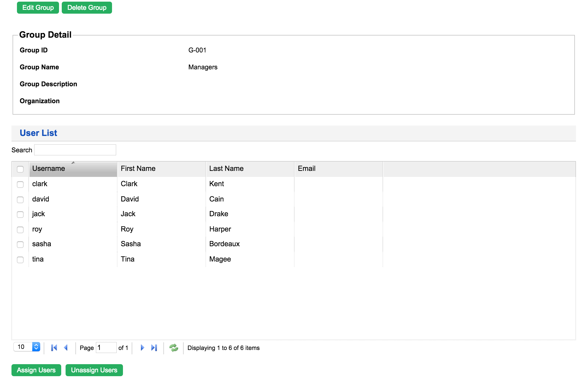Open the rows-per-page dropdown

tap(27, 347)
